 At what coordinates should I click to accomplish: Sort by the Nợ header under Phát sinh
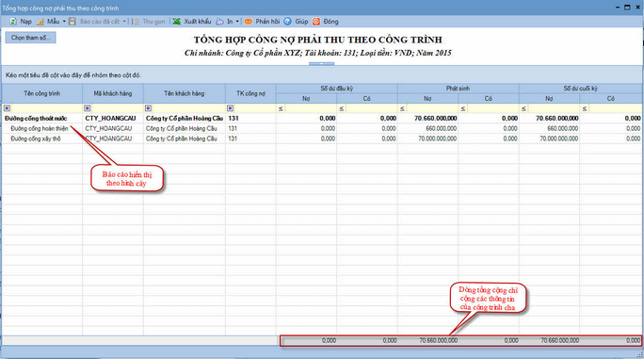427,99
